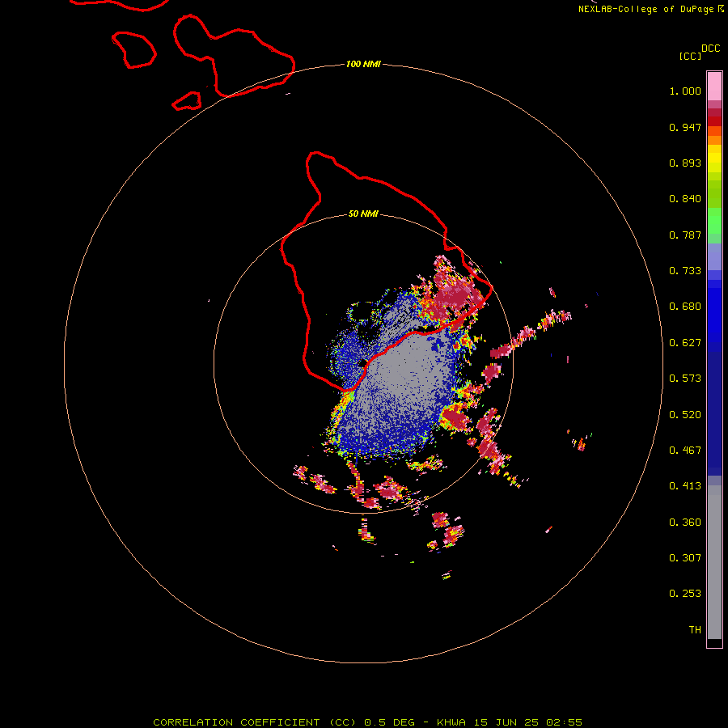Select the 0.787 scale value
Viewport: 728px width, 728px height.
685,235
